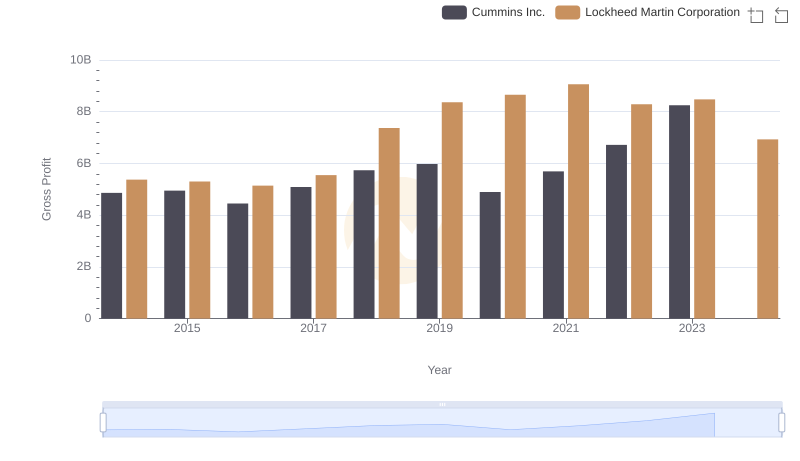Grab the left handle of the zoom slider
Viewport: 800px width, 461px height.
[x=103, y=423]
